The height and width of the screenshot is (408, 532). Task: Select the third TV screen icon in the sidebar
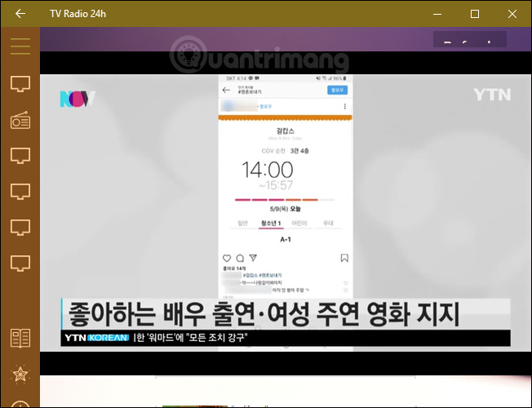(20, 192)
